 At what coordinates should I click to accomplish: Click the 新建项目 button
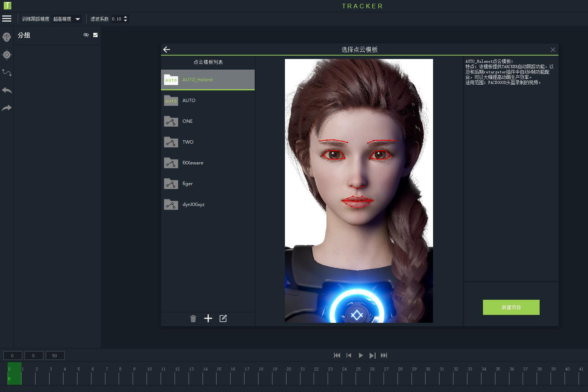point(511,307)
